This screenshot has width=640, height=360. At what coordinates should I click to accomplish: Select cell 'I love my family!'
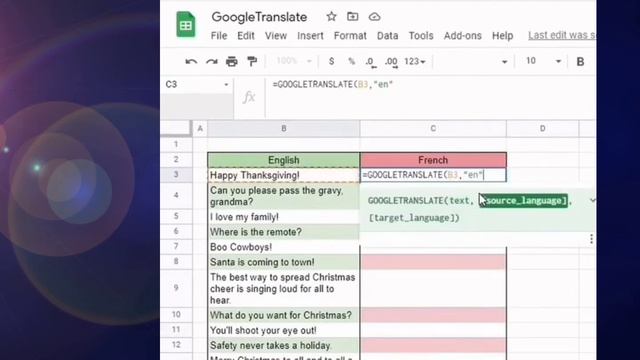(284, 217)
